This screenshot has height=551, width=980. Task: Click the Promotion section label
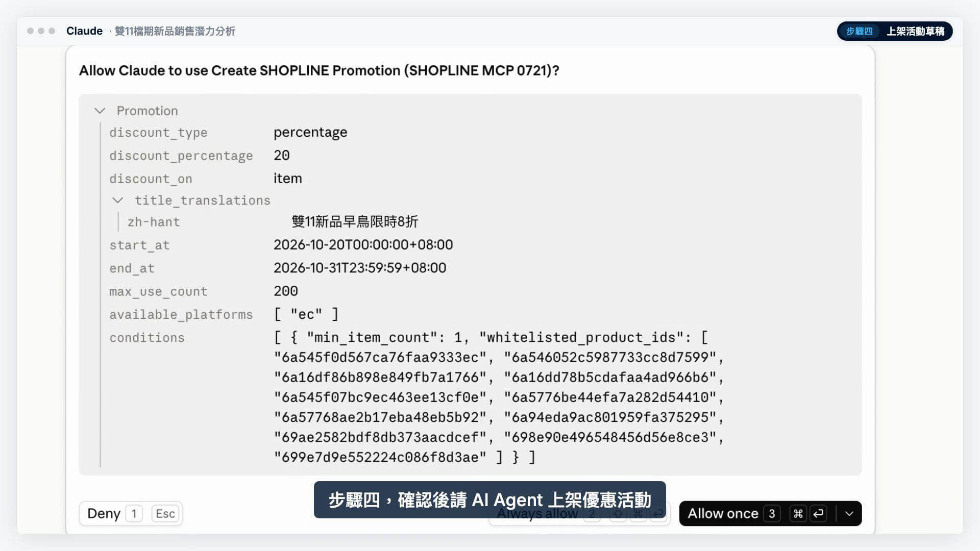147,111
